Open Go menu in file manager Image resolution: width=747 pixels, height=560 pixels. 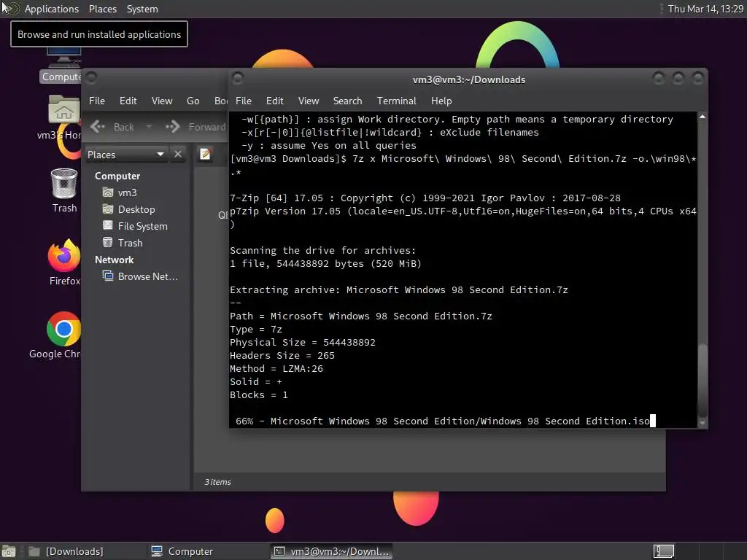(193, 101)
